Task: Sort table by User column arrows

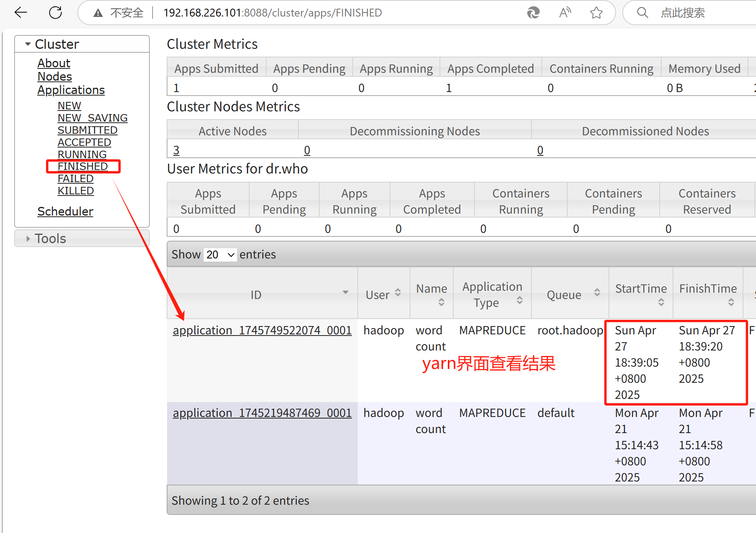Action: 398,293
